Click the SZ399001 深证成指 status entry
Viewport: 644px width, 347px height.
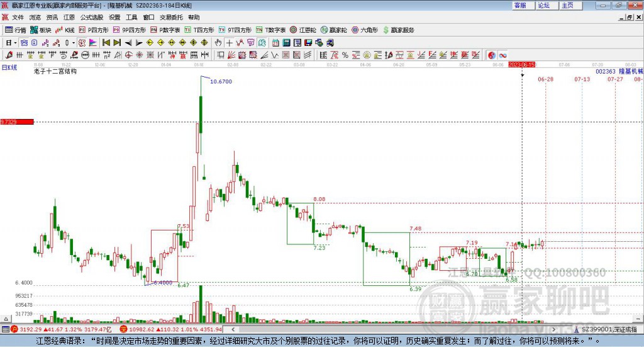pyautogui.click(x=606, y=329)
